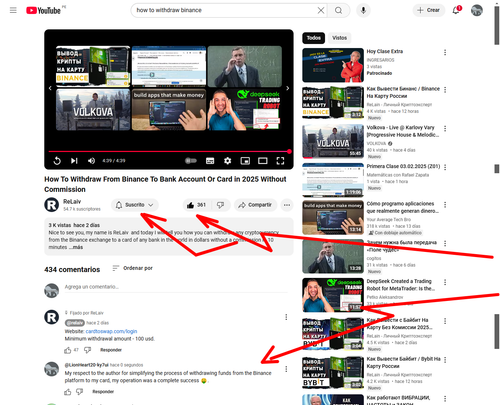Click the search query input

coord(225,10)
